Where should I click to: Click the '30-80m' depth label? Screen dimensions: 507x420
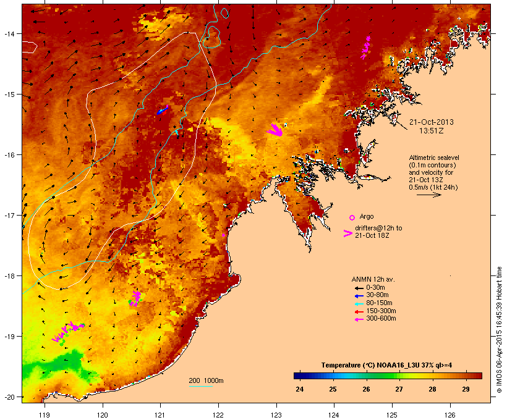coord(377,295)
